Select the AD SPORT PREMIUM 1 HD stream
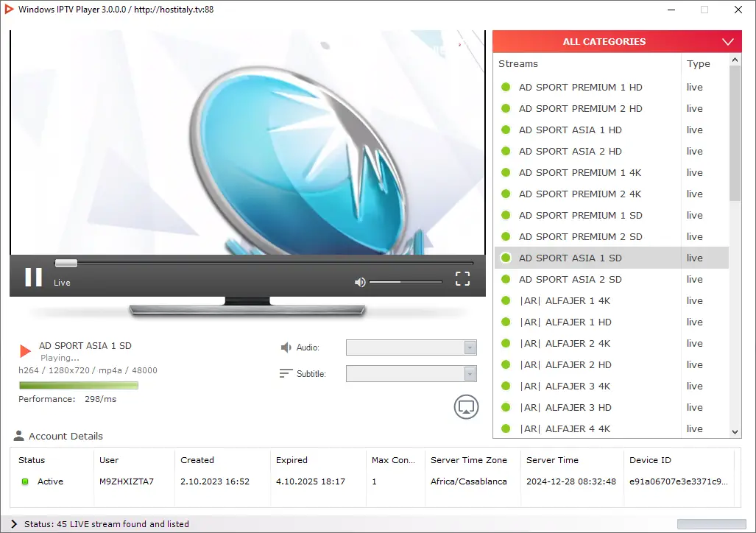 (611, 88)
